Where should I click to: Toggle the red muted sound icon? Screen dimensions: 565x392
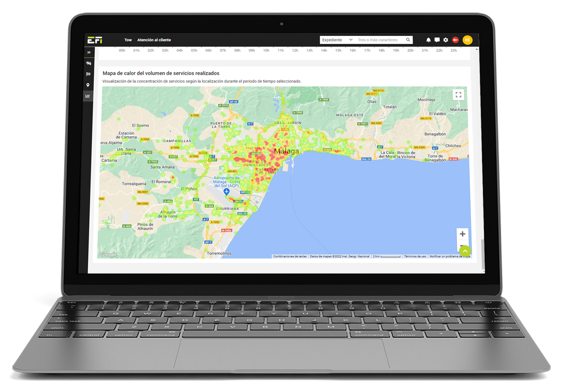456,40
